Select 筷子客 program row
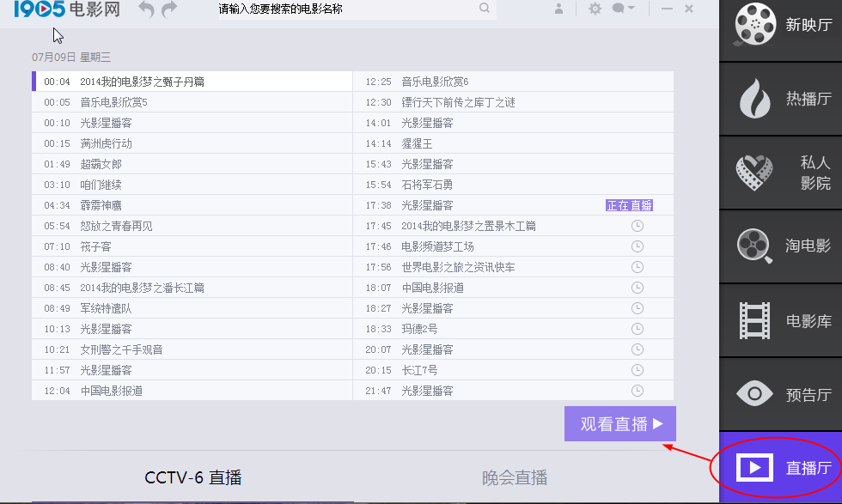This screenshot has height=504, width=842. (x=192, y=246)
